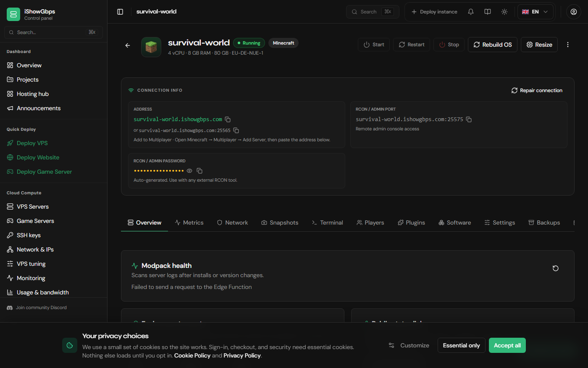588x368 pixels.
Task: Copy the RCON admin port address
Action: [469, 119]
